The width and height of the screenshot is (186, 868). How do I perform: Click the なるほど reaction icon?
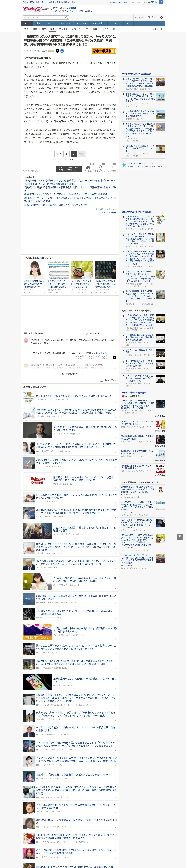[x=94, y=357]
